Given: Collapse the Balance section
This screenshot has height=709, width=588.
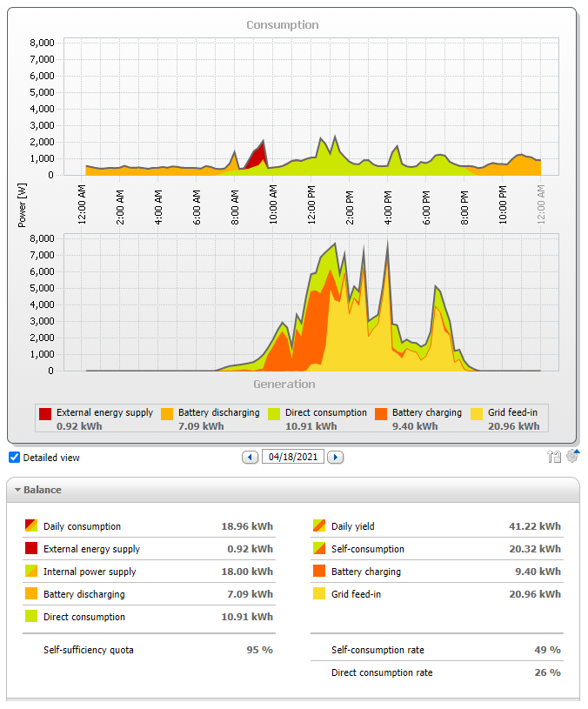Looking at the screenshot, I should pos(17,490).
